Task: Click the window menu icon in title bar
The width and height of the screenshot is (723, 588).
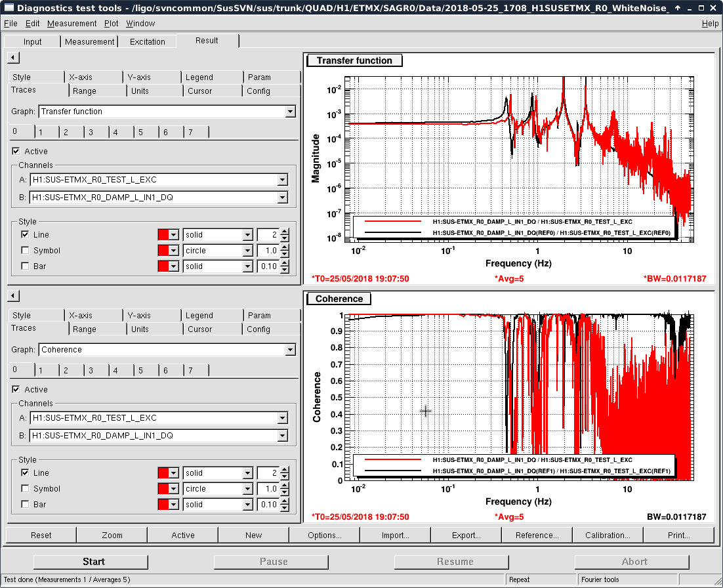Action: click(x=8, y=8)
